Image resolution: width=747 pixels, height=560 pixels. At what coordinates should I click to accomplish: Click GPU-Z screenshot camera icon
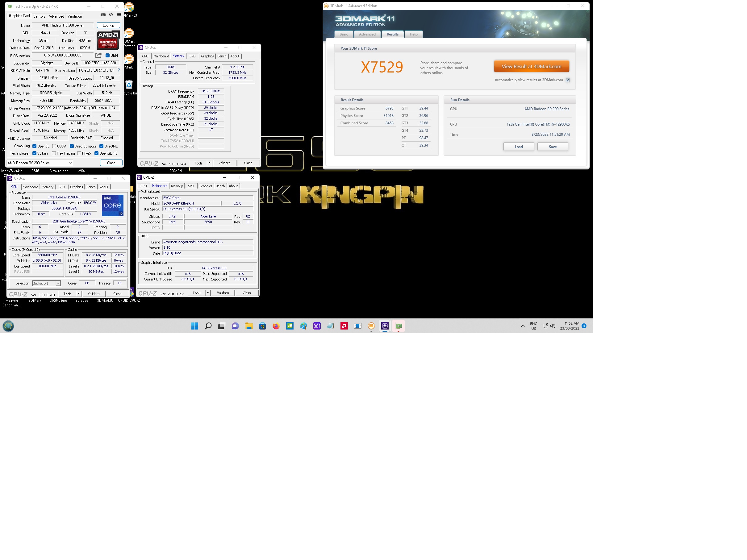[x=103, y=15]
